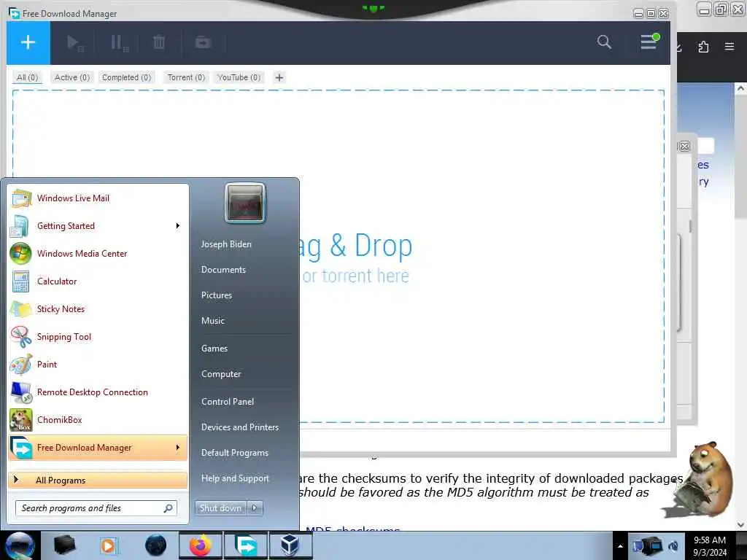Viewport: 747px width, 560px height.
Task: Open search in Free Download Manager
Action: [x=604, y=42]
